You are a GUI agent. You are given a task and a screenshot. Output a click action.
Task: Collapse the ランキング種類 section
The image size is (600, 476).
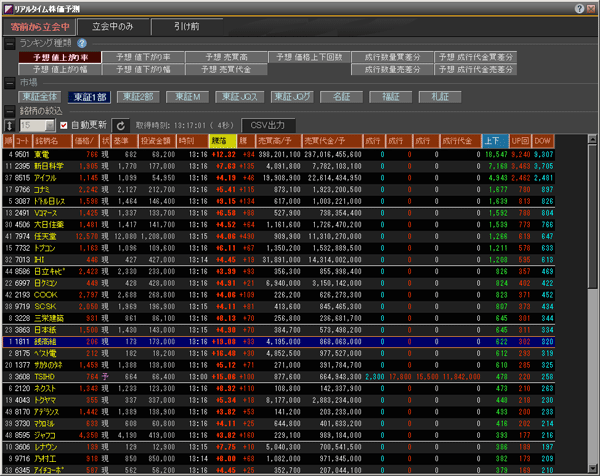pos(9,43)
